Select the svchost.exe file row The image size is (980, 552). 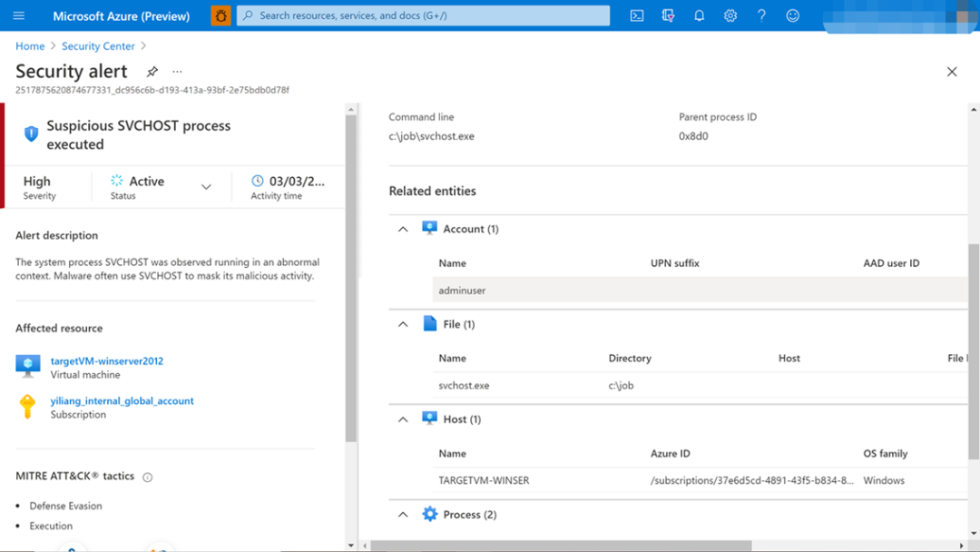click(x=700, y=385)
